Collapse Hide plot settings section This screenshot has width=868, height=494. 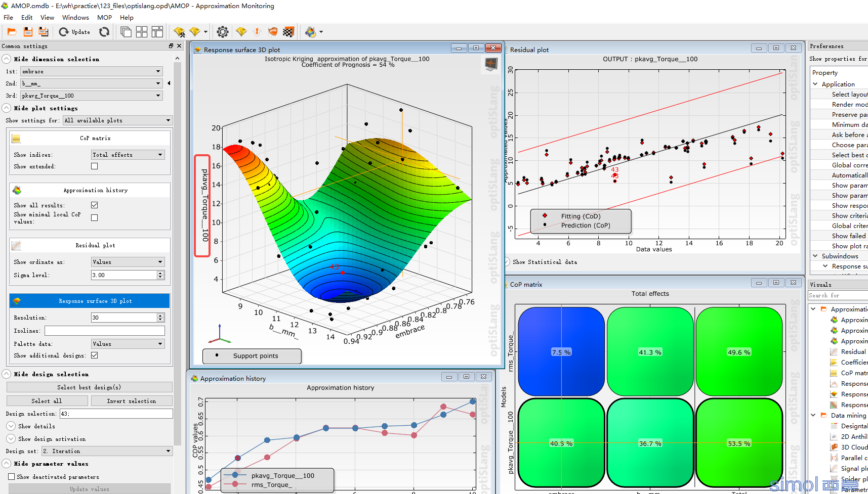[x=7, y=108]
